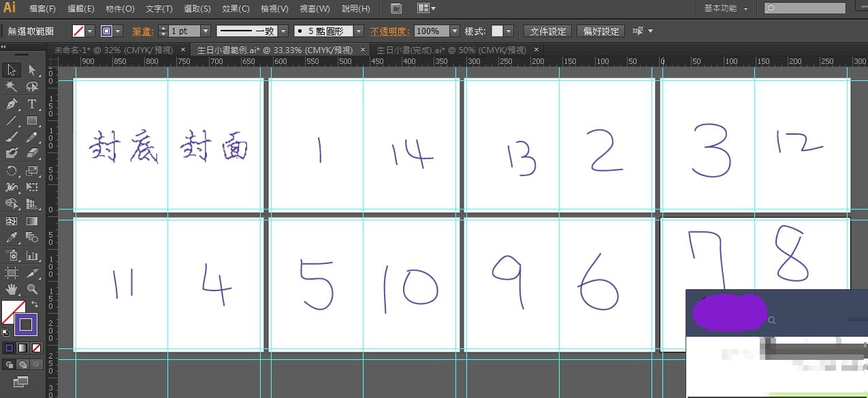The height and width of the screenshot is (398, 868).
Task: Select the Rotate tool
Action: pyautogui.click(x=12, y=171)
